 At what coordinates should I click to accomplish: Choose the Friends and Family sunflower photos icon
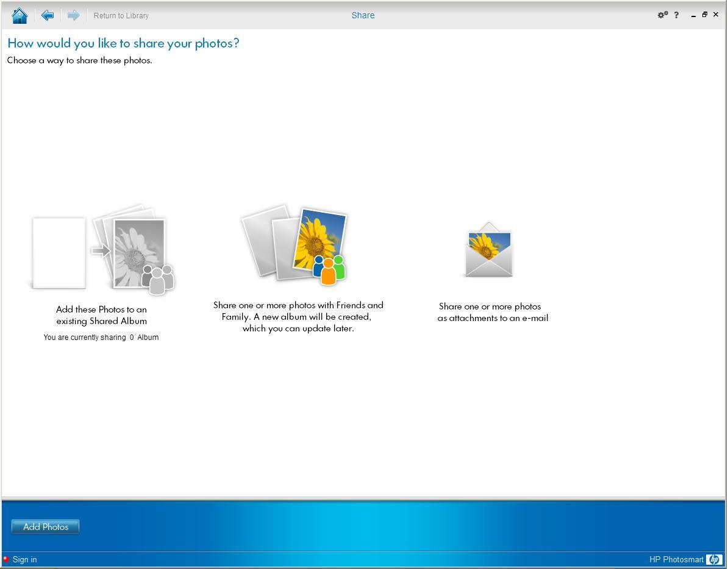click(296, 245)
